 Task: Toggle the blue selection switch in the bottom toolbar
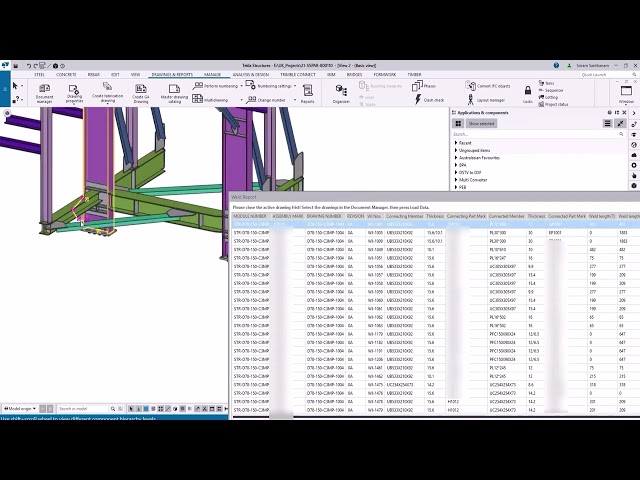[x=146, y=409]
